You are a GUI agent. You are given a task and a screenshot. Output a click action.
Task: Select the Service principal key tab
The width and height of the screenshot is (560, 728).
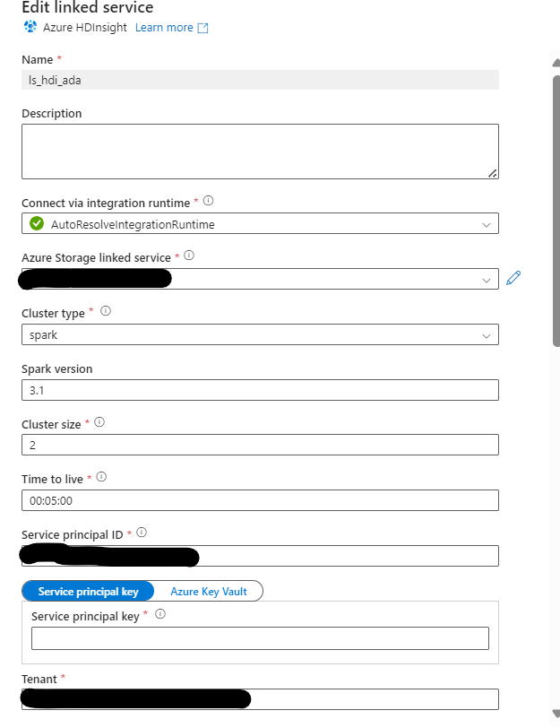pos(88,591)
